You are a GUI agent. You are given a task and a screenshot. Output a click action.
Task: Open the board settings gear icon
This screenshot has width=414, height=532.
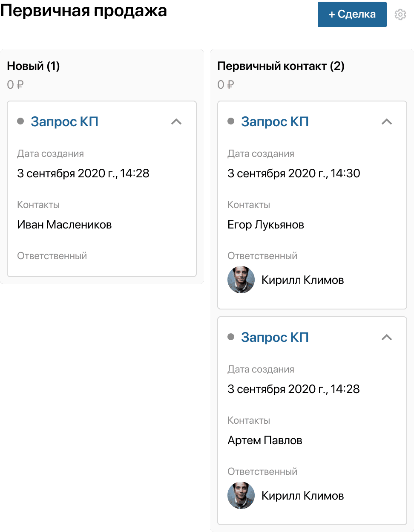pos(400,15)
